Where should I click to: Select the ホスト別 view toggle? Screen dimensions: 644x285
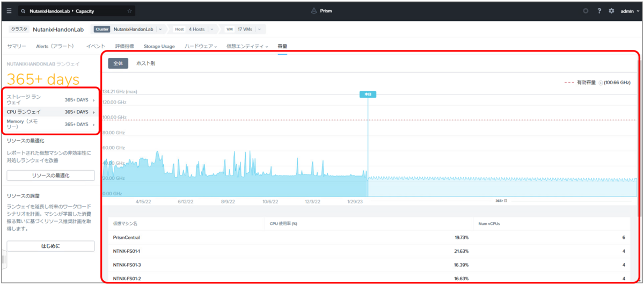pos(145,63)
